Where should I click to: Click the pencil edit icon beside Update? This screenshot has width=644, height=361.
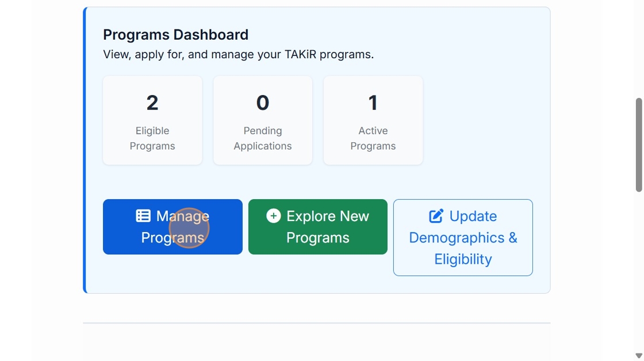436,216
